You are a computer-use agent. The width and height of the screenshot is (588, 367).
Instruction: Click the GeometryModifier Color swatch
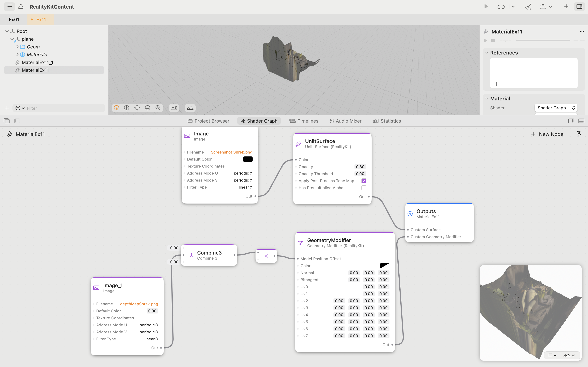[384, 266]
